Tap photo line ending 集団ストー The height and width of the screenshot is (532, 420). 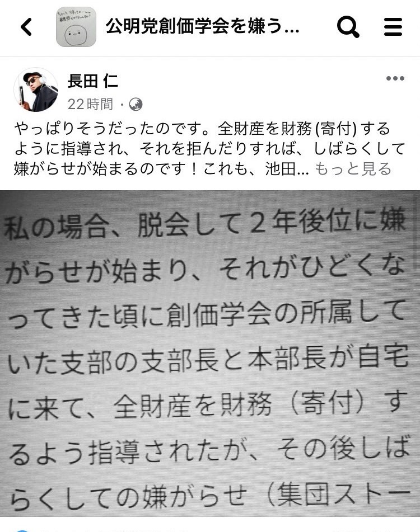click(210, 496)
